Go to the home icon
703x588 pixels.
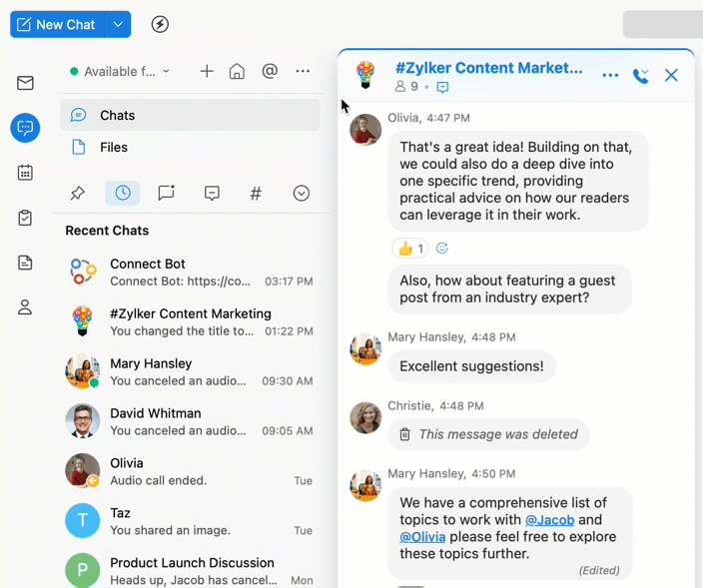point(237,71)
